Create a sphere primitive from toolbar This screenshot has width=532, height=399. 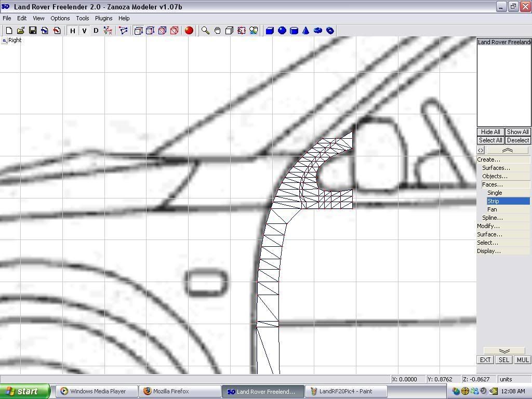(x=282, y=31)
